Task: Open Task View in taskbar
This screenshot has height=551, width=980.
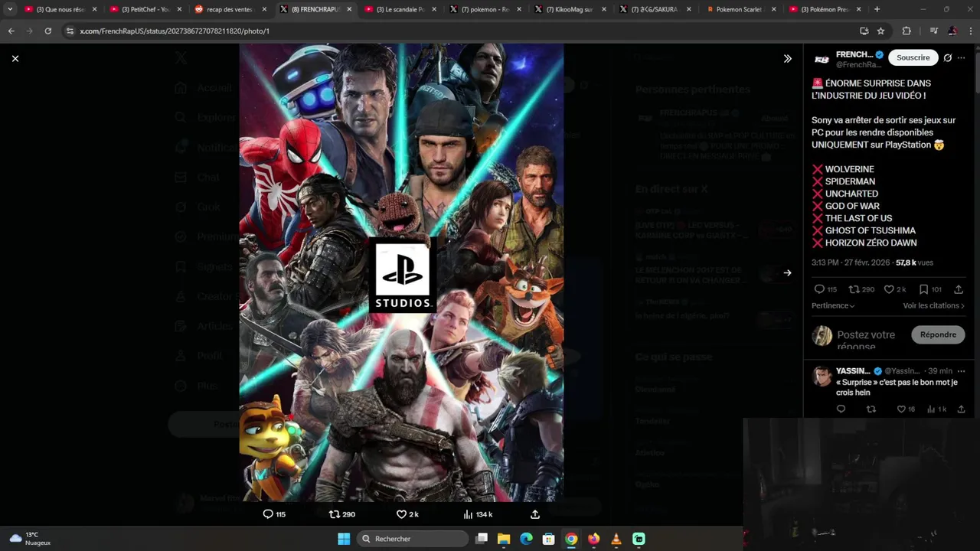Action: [482, 539]
